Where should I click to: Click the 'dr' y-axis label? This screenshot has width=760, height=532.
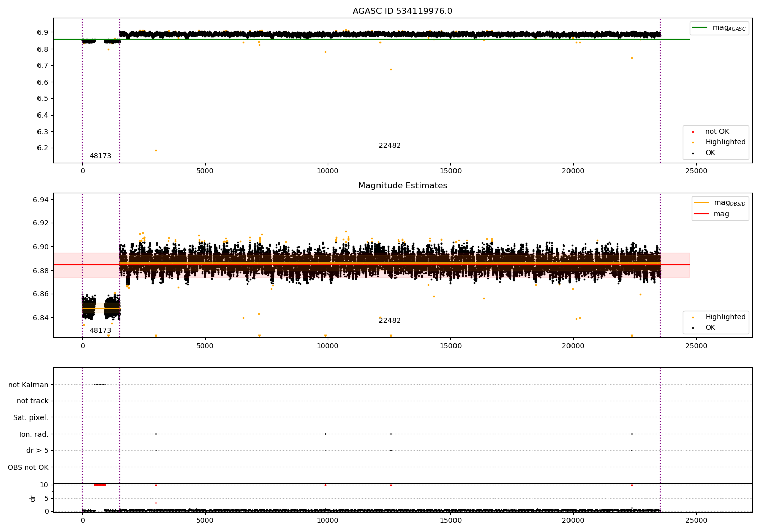point(33,498)
